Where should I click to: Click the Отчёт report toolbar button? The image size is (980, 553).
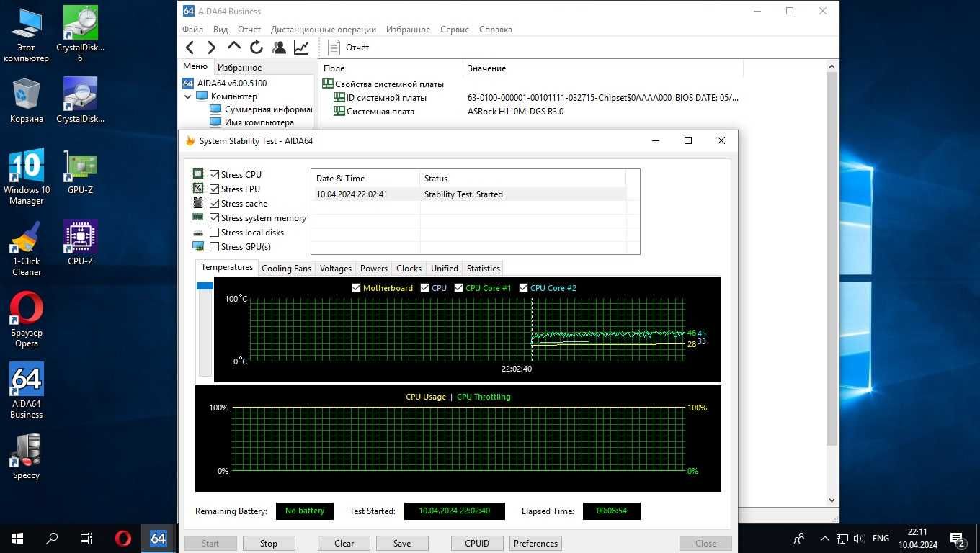pyautogui.click(x=349, y=48)
